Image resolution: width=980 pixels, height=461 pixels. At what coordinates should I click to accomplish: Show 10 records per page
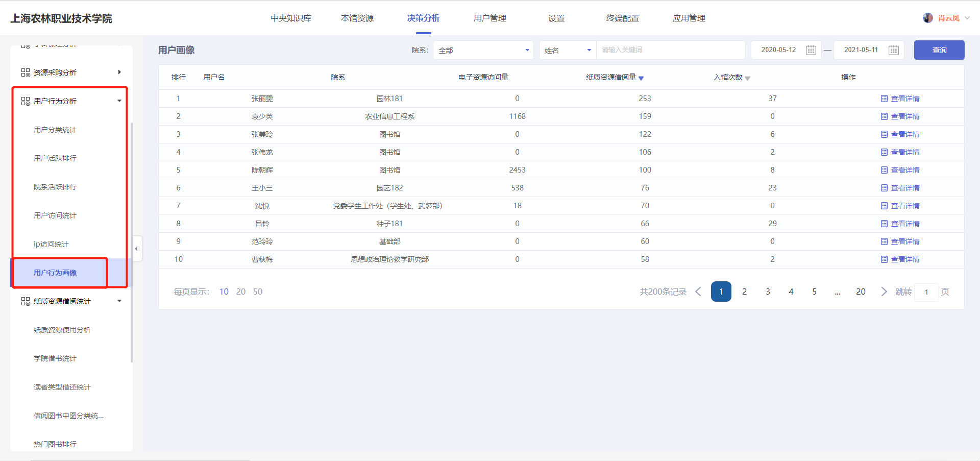coord(224,292)
